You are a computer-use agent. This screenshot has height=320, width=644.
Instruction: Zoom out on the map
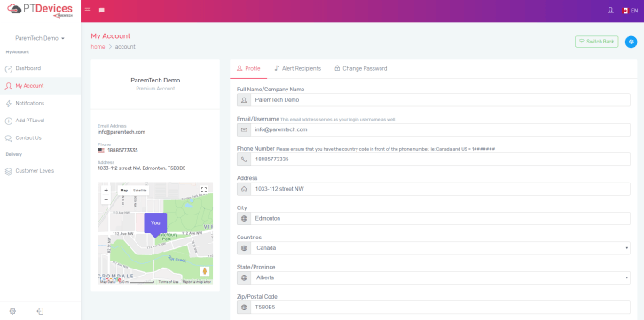point(106,199)
